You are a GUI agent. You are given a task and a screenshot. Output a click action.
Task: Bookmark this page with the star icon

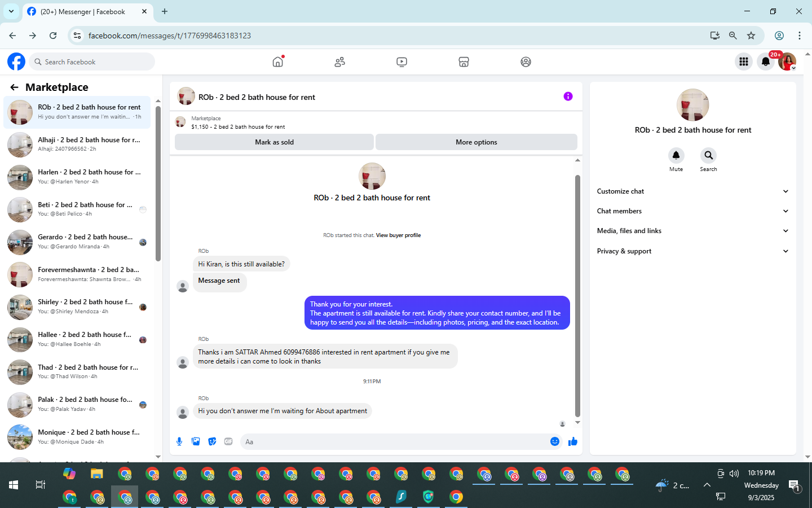point(751,36)
